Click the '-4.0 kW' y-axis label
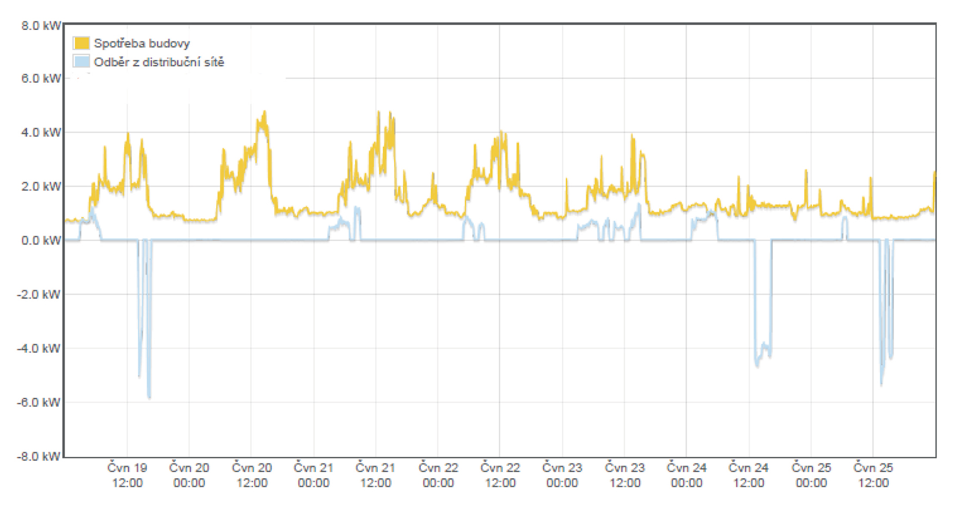 [39, 348]
